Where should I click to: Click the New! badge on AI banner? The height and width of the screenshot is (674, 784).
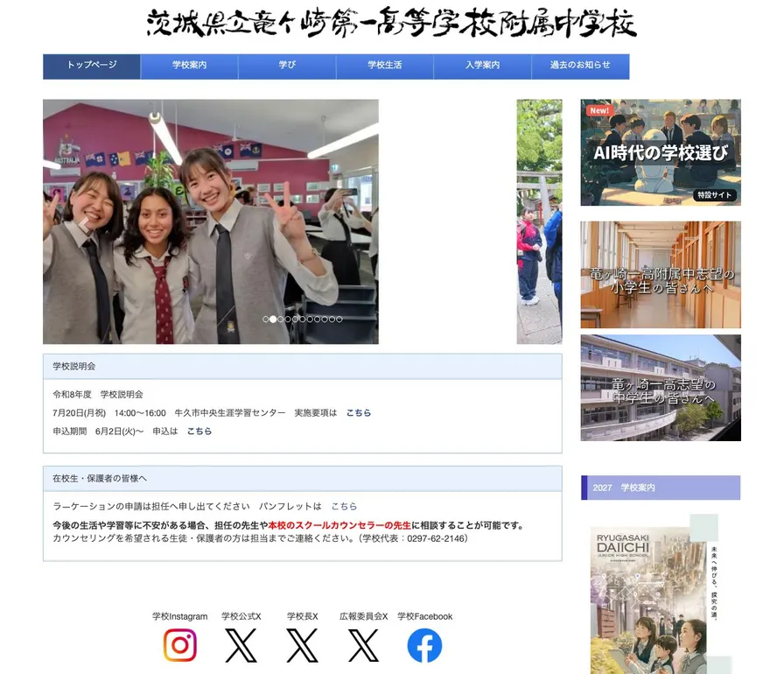(599, 110)
